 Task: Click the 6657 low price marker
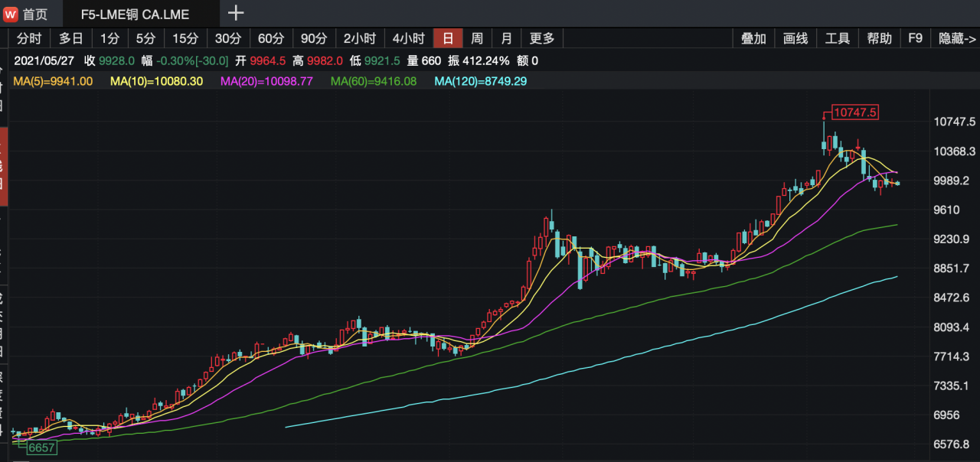(42, 447)
